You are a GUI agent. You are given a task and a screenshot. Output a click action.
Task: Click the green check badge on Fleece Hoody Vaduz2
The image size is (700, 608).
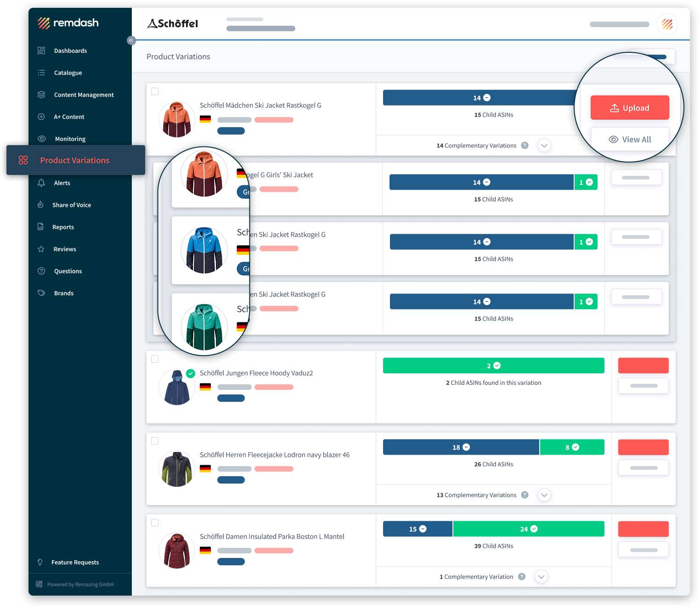191,373
